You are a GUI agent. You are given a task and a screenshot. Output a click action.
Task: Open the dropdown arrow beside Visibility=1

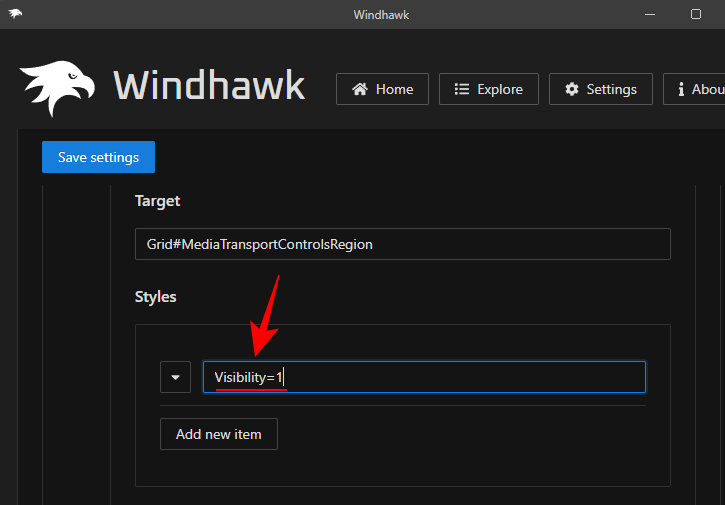[175, 377]
